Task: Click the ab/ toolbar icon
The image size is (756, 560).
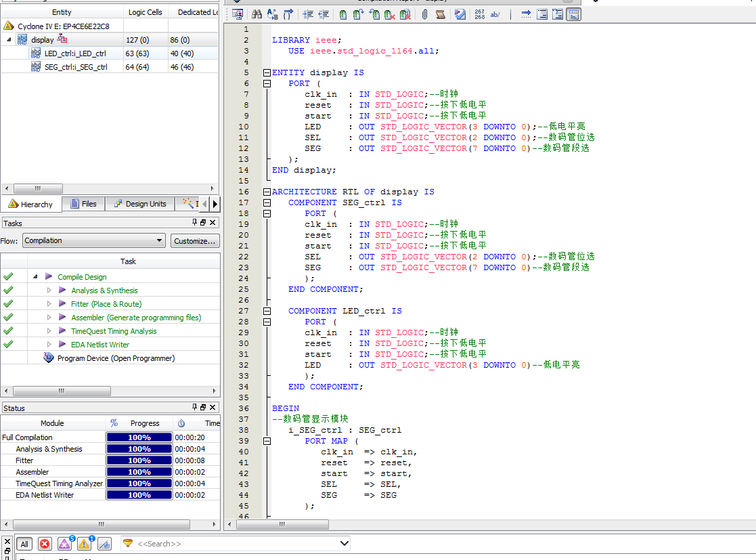Action: pyautogui.click(x=495, y=14)
